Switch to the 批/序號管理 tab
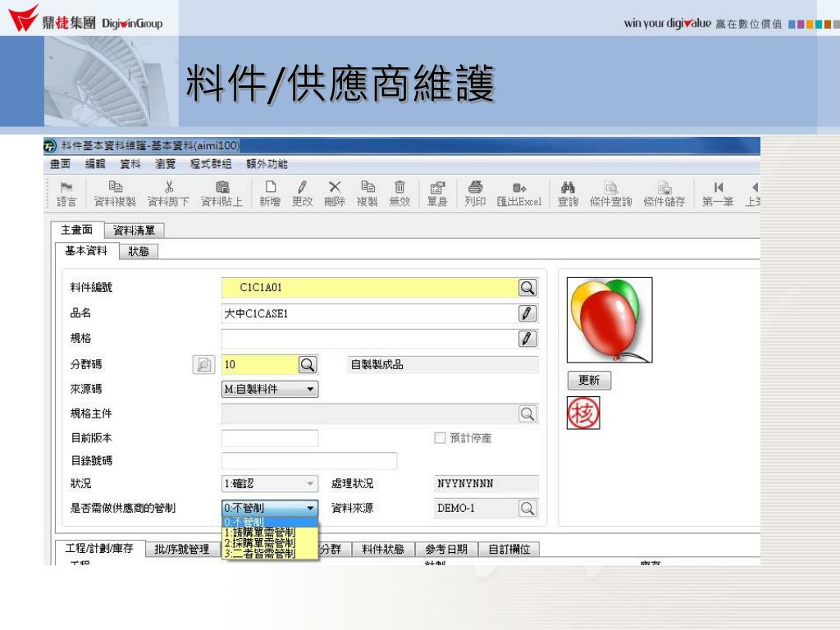840x630 pixels. (182, 549)
